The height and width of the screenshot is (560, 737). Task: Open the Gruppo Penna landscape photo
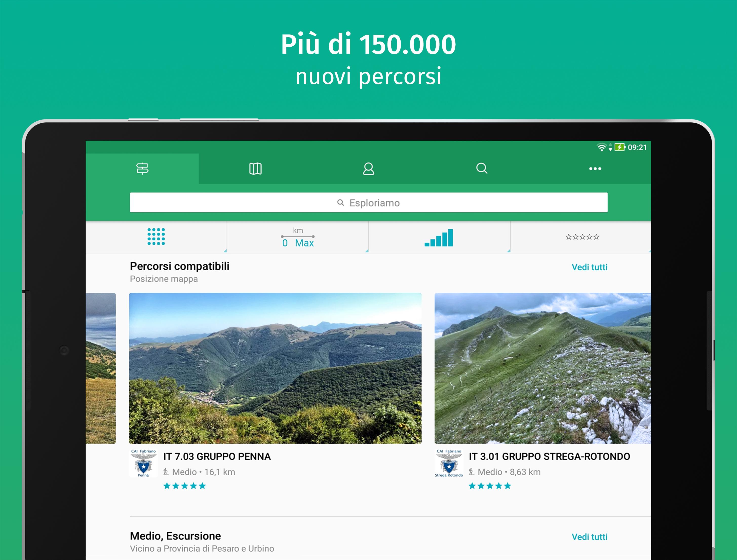[275, 368]
